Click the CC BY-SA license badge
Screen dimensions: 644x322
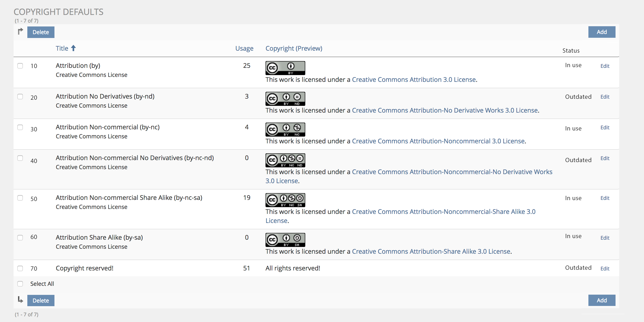285,240
